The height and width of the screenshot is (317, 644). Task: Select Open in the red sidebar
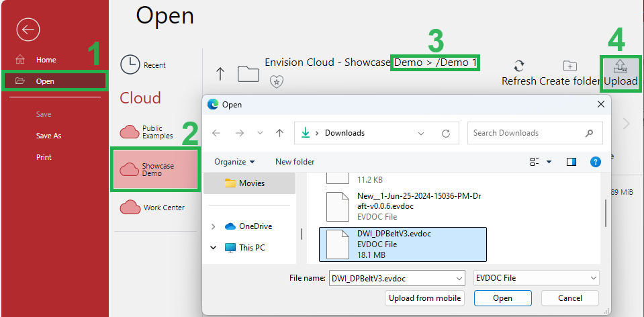point(54,81)
